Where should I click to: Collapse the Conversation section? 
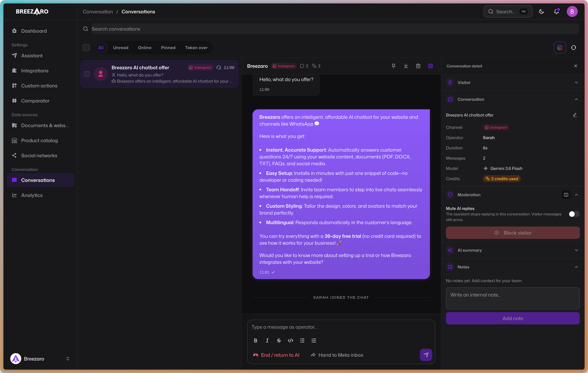(x=513, y=99)
